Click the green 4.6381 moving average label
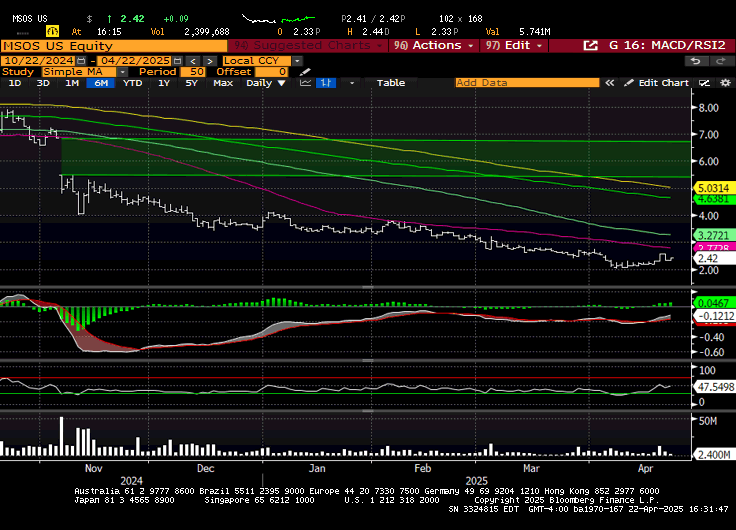The width and height of the screenshot is (736, 530). pos(713,199)
